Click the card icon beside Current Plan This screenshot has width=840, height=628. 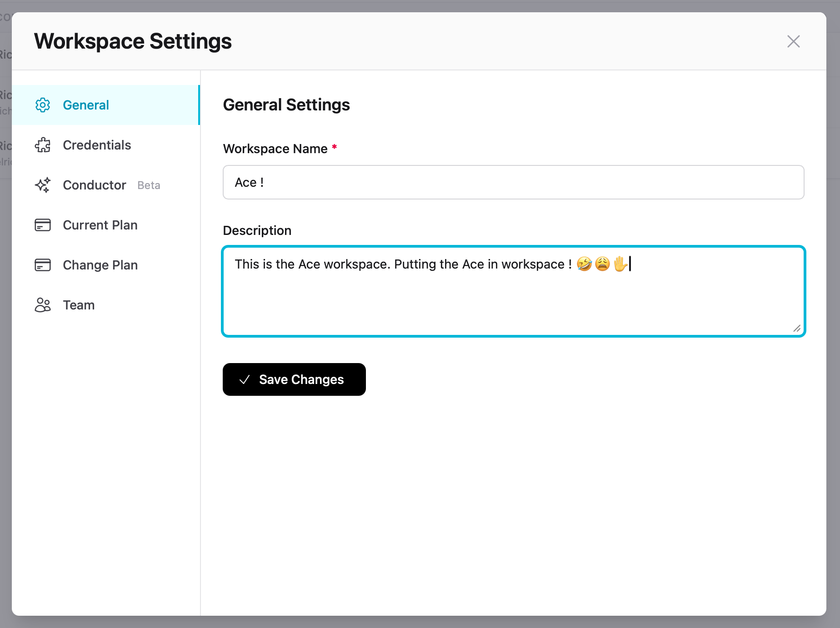43,225
